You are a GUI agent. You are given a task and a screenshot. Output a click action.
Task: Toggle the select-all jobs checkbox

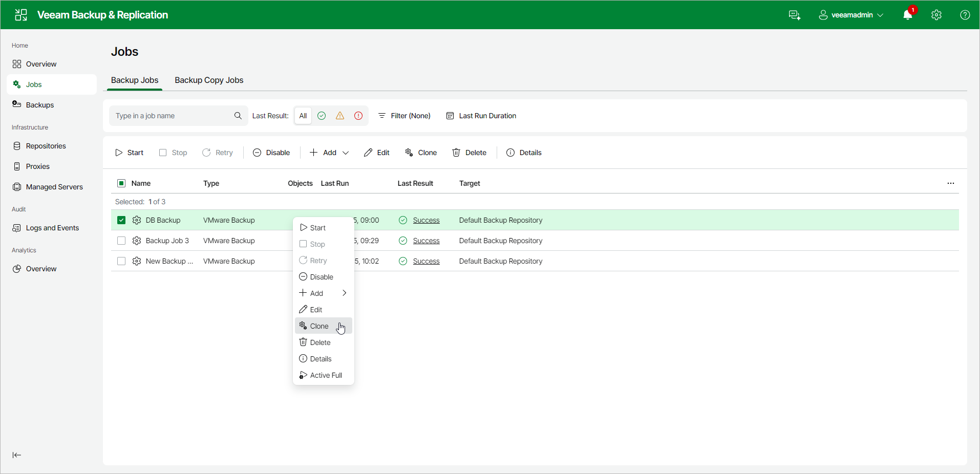[121, 183]
